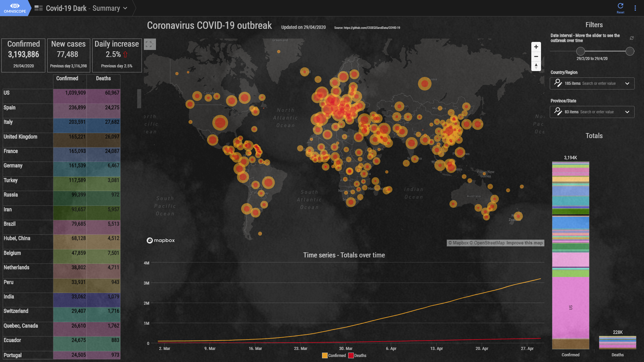The width and height of the screenshot is (644, 362).
Task: Zoom out on the map
Action: [x=536, y=56]
